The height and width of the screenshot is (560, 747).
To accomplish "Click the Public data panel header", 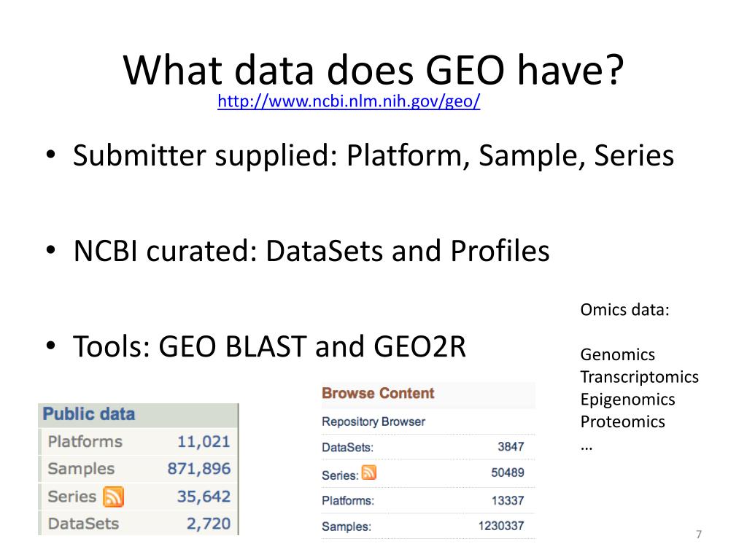I will pyautogui.click(x=138, y=414).
